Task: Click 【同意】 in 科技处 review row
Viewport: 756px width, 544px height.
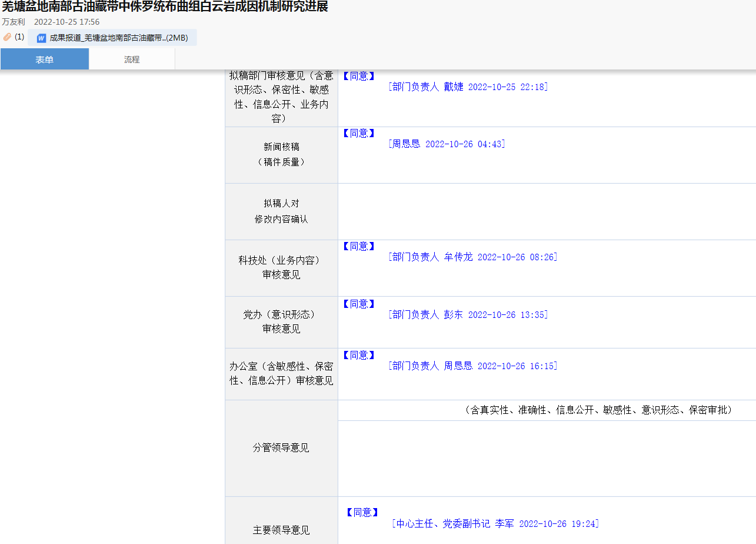Action: click(x=358, y=247)
